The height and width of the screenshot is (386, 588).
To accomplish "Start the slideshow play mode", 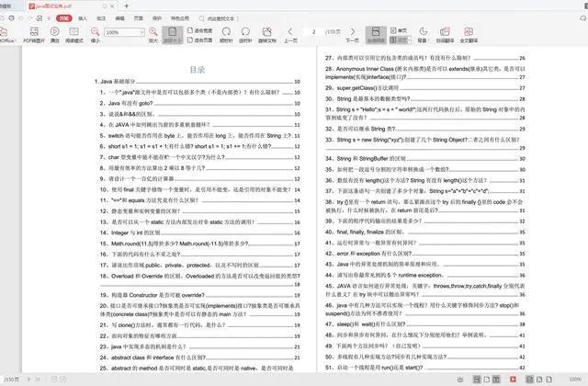I will pyautogui.click(x=55, y=35).
